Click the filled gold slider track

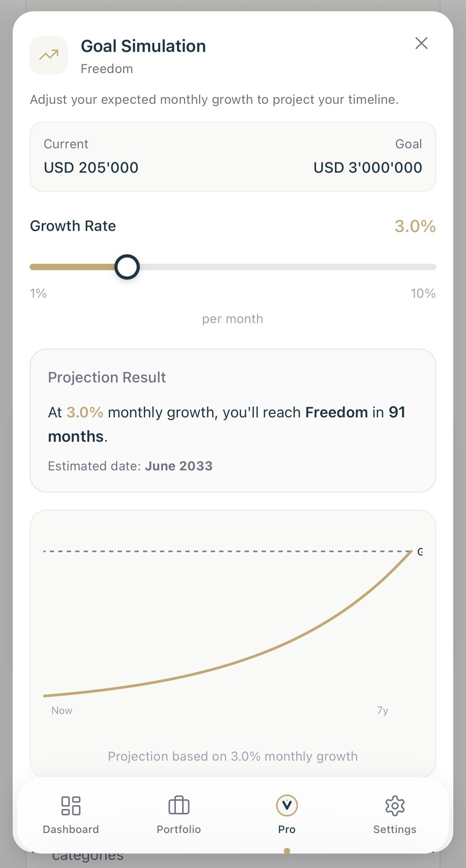click(73, 267)
